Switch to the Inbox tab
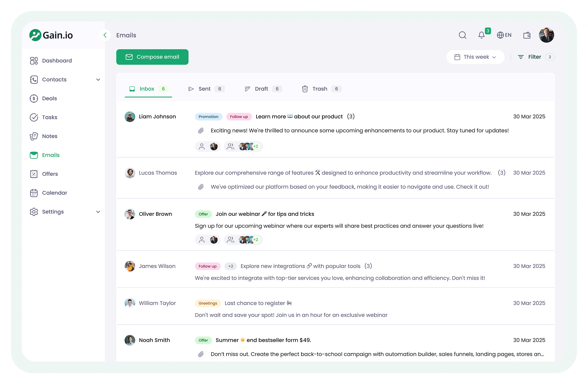Viewport: 588px width, 384px height. [148, 89]
